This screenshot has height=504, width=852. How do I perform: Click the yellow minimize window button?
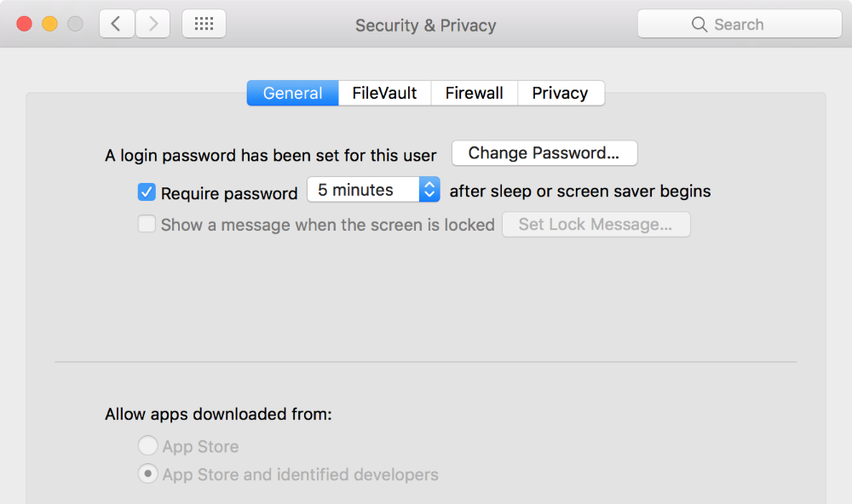(49, 24)
